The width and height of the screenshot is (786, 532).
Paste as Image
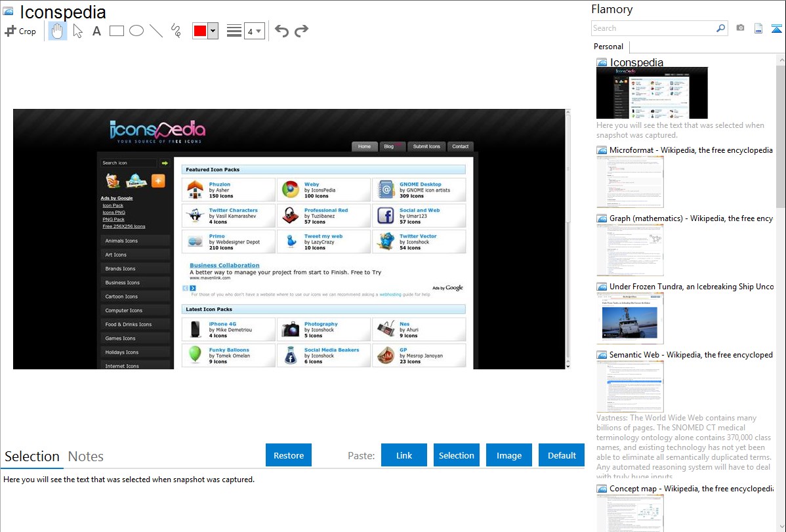tap(508, 455)
